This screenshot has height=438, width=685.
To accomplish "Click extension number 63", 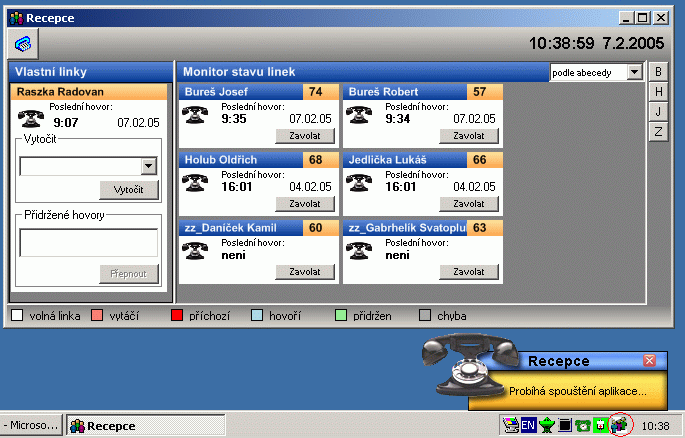I will coord(480,228).
